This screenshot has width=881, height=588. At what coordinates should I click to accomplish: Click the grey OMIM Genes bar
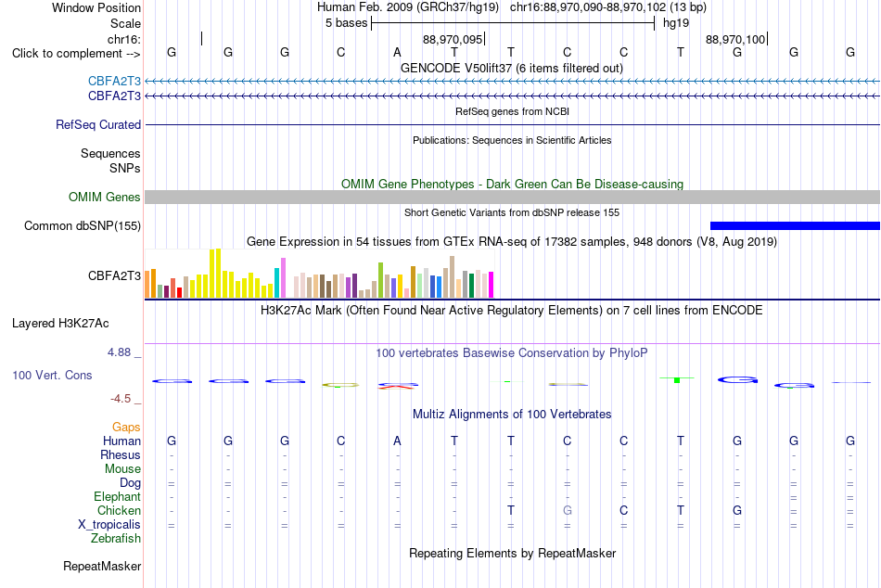(513, 197)
